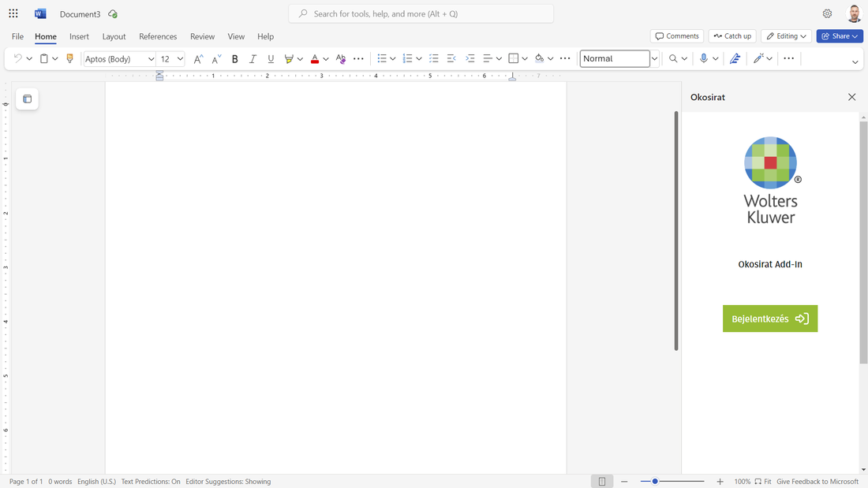The width and height of the screenshot is (868, 488).
Task: Click the Clear Formatting icon
Action: (341, 58)
